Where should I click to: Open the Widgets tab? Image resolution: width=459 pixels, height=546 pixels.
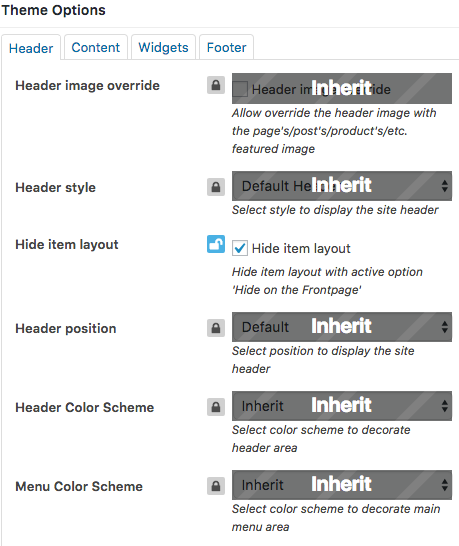163,47
